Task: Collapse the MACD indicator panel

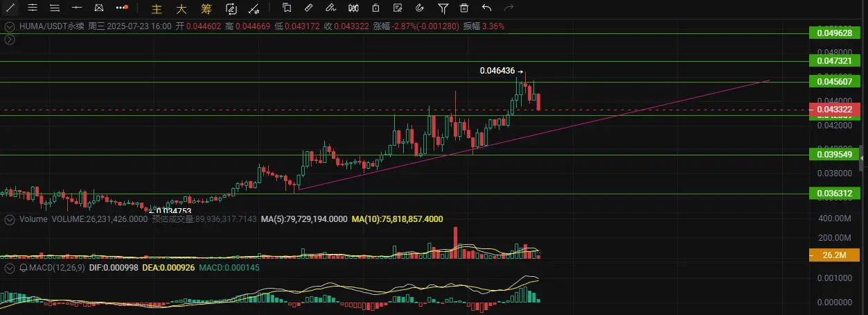Action: tap(10, 267)
